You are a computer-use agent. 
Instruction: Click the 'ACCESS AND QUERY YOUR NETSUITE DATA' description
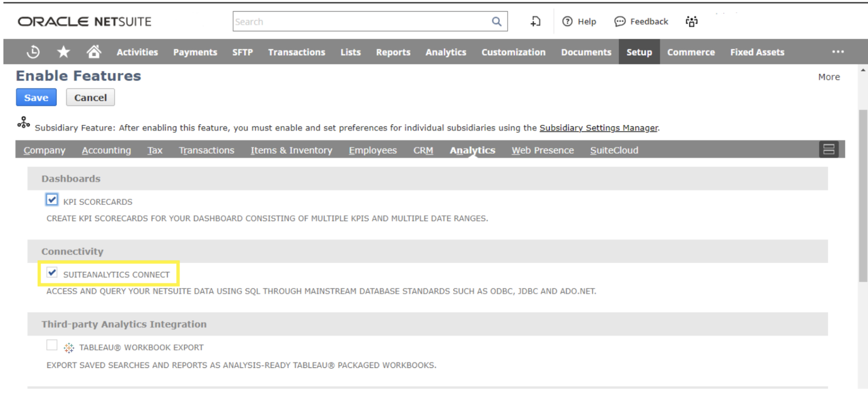321,291
